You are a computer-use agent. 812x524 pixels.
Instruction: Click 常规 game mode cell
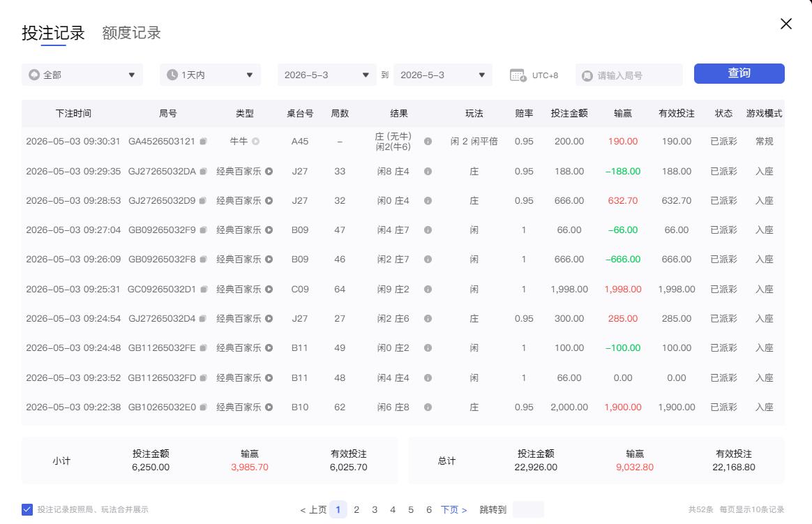pyautogui.click(x=764, y=142)
